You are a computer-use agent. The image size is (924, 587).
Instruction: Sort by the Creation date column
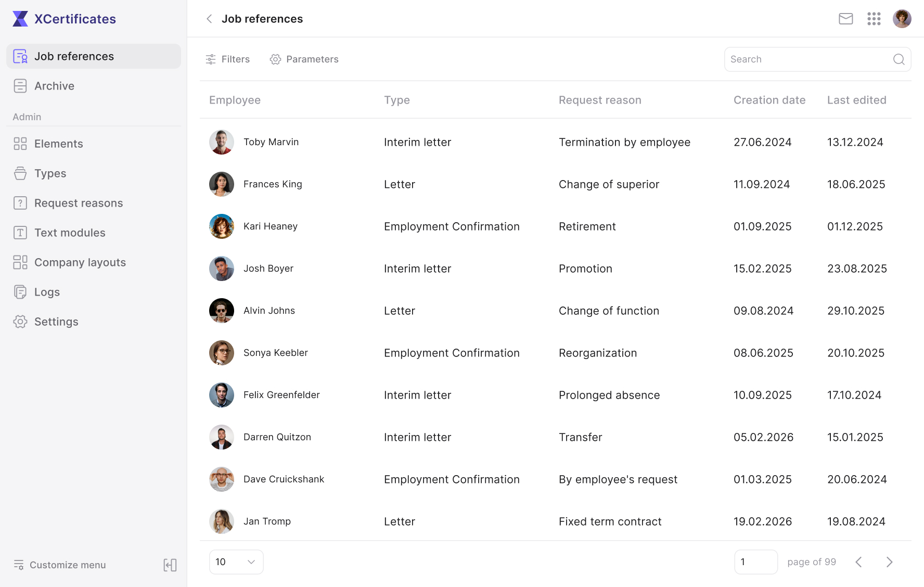point(769,100)
